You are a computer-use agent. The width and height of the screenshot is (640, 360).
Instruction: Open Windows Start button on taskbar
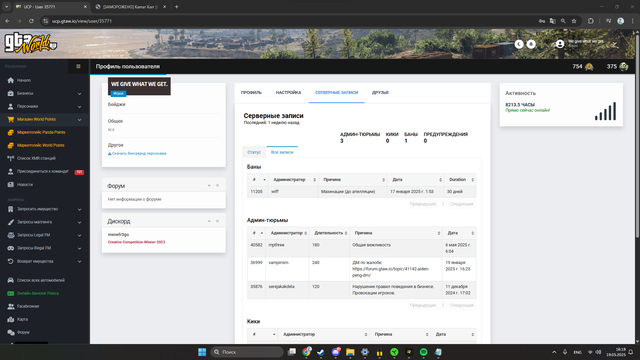click(202, 352)
